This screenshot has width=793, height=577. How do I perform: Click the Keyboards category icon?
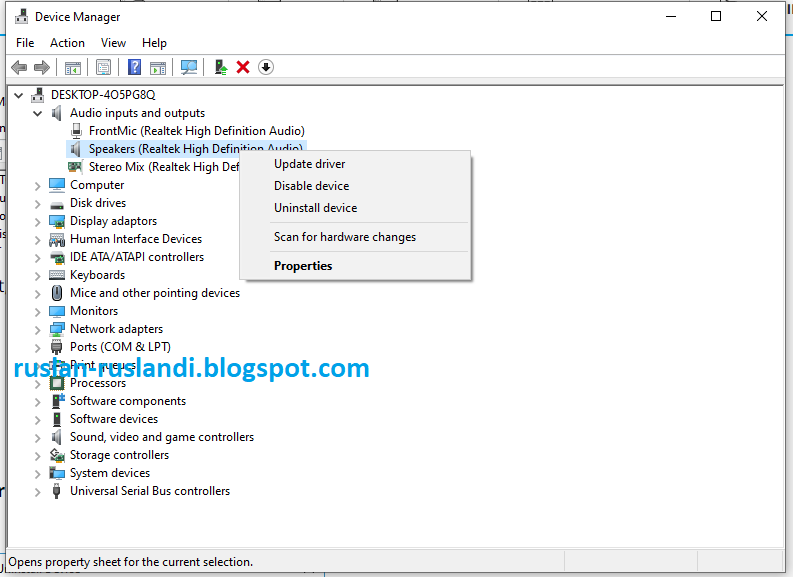click(x=57, y=275)
